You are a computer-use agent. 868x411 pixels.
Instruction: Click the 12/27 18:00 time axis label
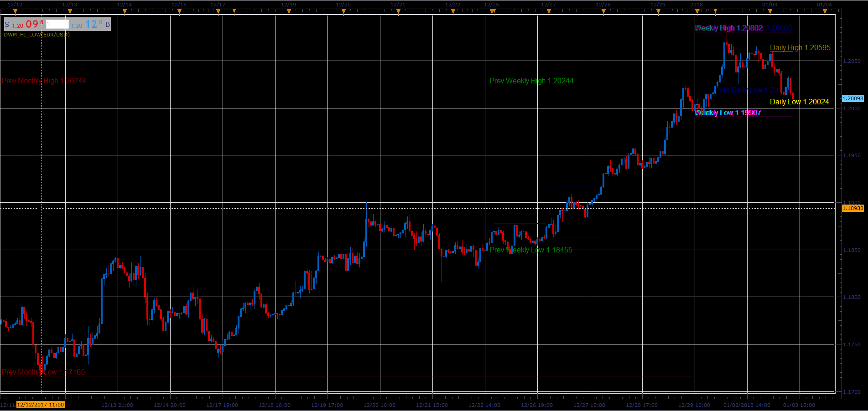589,405
